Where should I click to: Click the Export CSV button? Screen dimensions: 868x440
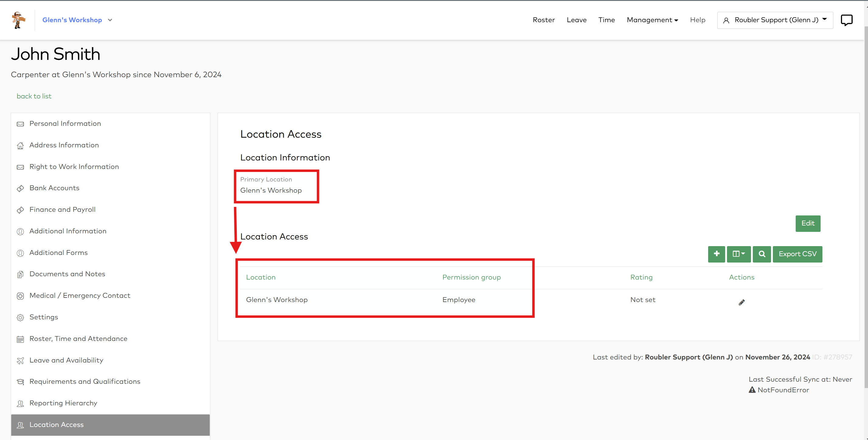click(797, 254)
